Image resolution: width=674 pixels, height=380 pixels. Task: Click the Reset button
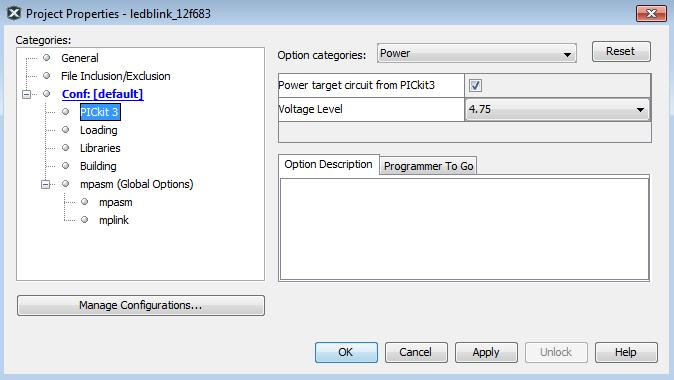621,51
